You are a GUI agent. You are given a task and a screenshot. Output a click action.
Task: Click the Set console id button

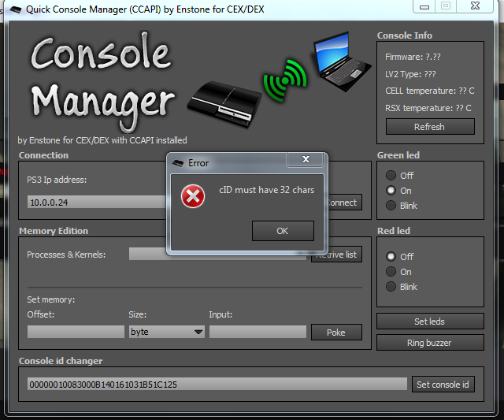[x=443, y=385]
